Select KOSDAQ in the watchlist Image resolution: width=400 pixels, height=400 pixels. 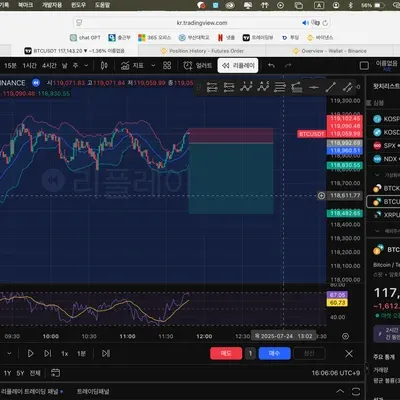(386, 132)
